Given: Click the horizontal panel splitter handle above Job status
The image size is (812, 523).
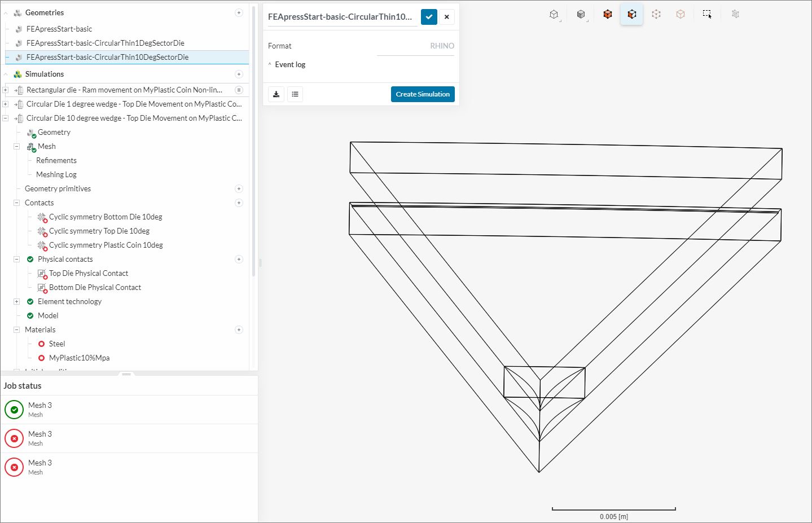Looking at the screenshot, I should pos(126,374).
